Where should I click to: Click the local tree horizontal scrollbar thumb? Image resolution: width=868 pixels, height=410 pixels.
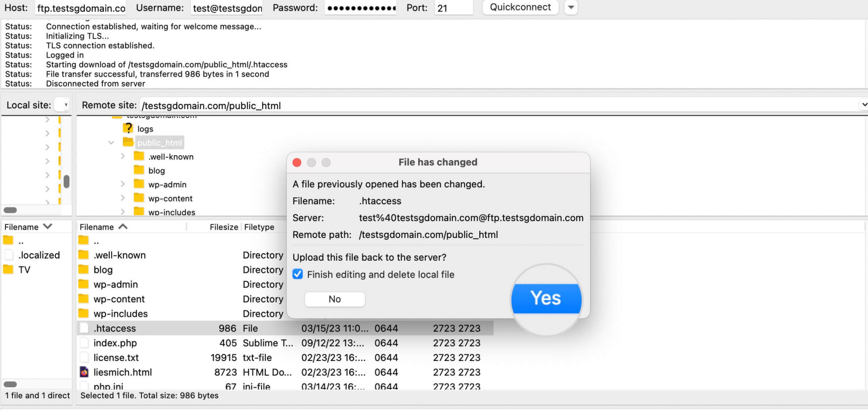click(11, 210)
